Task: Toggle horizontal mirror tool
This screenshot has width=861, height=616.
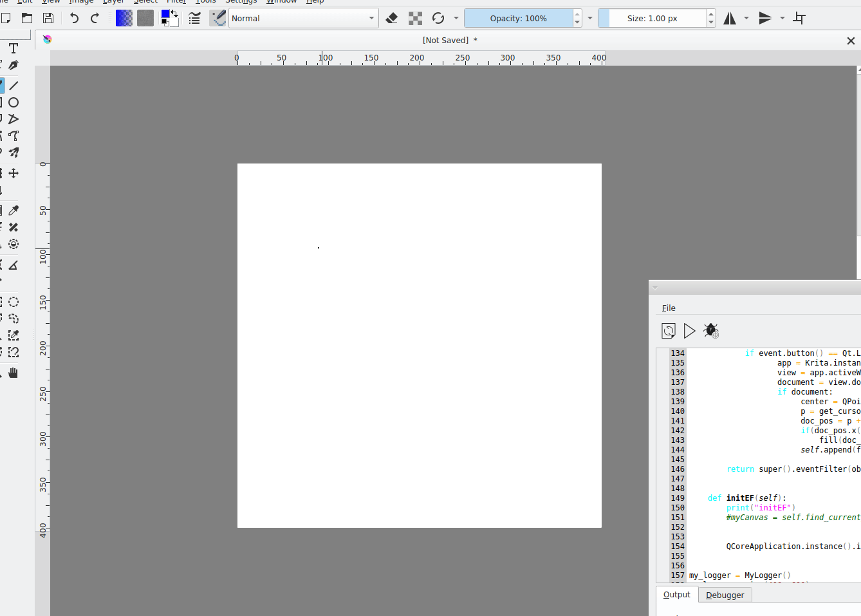Action: [730, 19]
